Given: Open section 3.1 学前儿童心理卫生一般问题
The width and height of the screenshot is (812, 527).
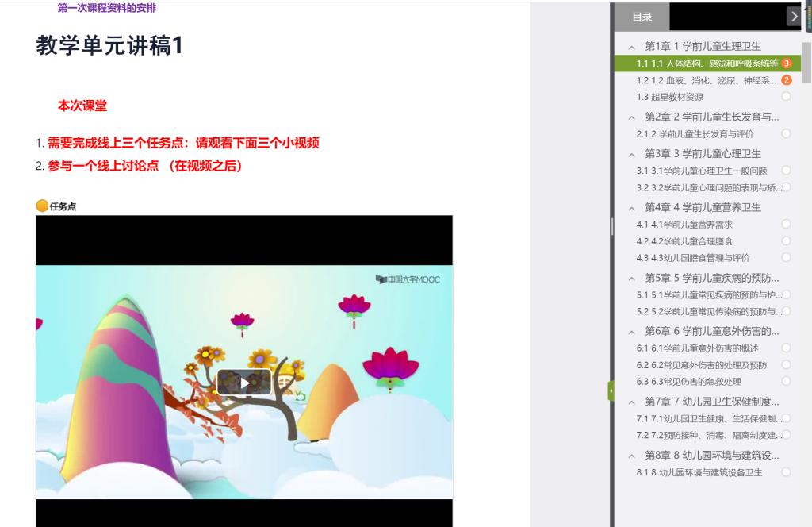Looking at the screenshot, I should (701, 171).
